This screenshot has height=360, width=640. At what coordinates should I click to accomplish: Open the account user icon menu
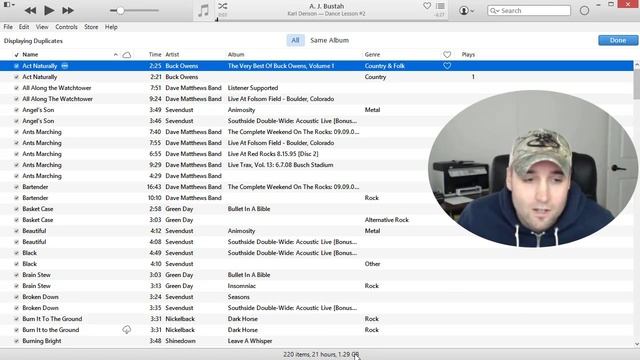coord(466,11)
